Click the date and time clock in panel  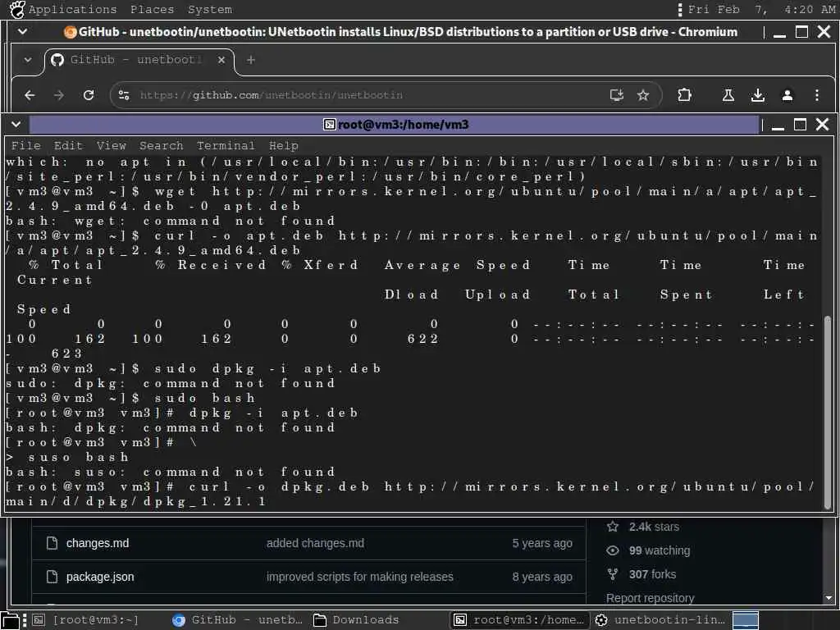[761, 10]
